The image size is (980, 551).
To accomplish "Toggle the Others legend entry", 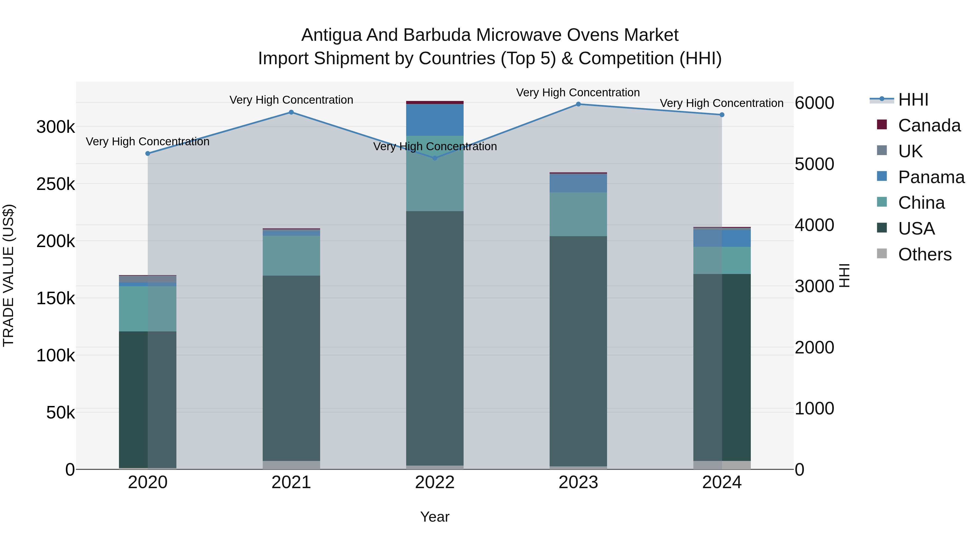I will point(914,254).
